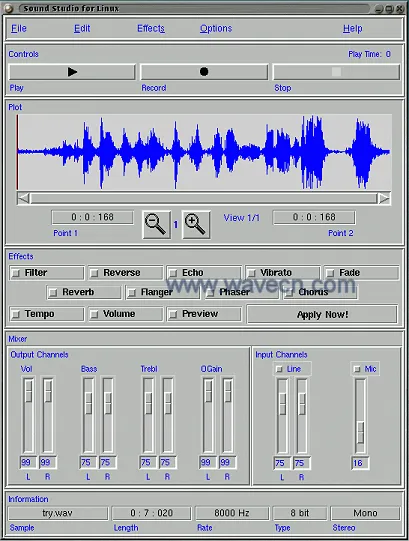Enable the Volume effect

coord(126,314)
